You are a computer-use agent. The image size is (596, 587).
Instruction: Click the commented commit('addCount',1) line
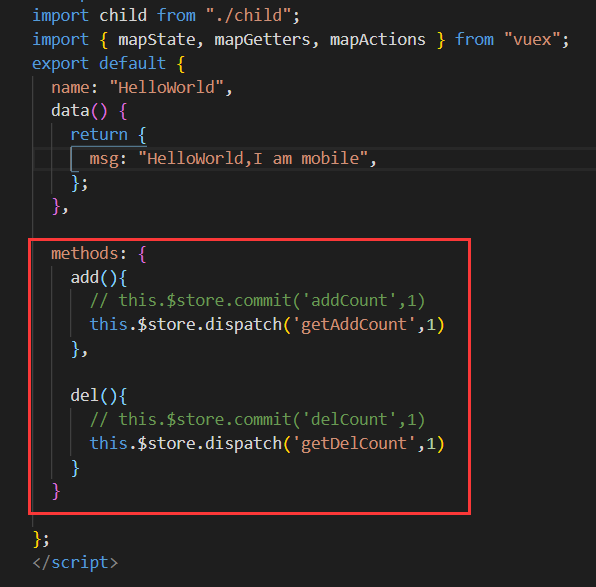click(257, 301)
